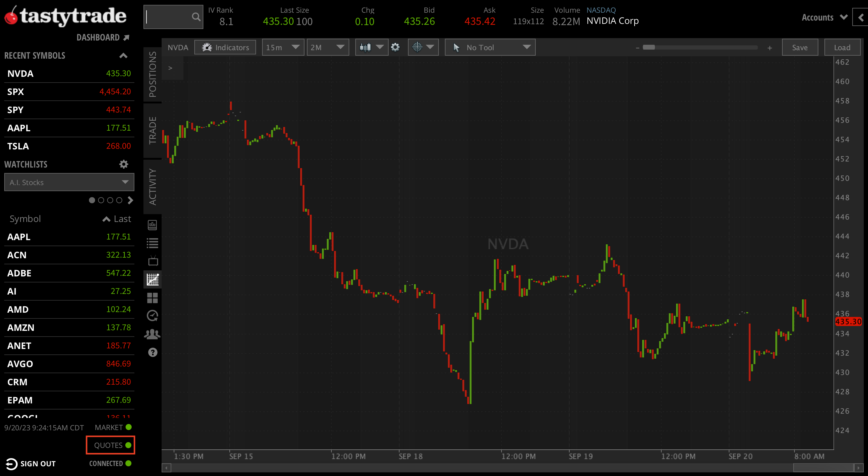Viewport: 868px width, 476px height.
Task: Toggle the MARKET status indicator
Action: click(x=113, y=427)
